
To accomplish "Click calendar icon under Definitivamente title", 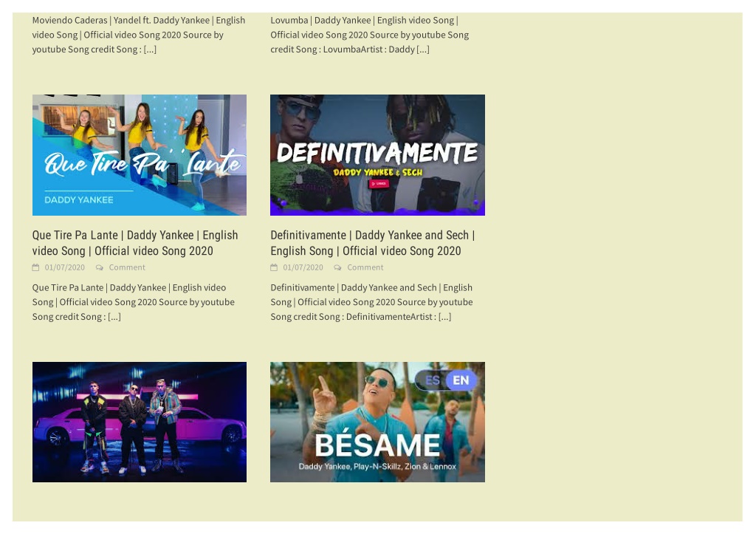I will click(x=274, y=267).
